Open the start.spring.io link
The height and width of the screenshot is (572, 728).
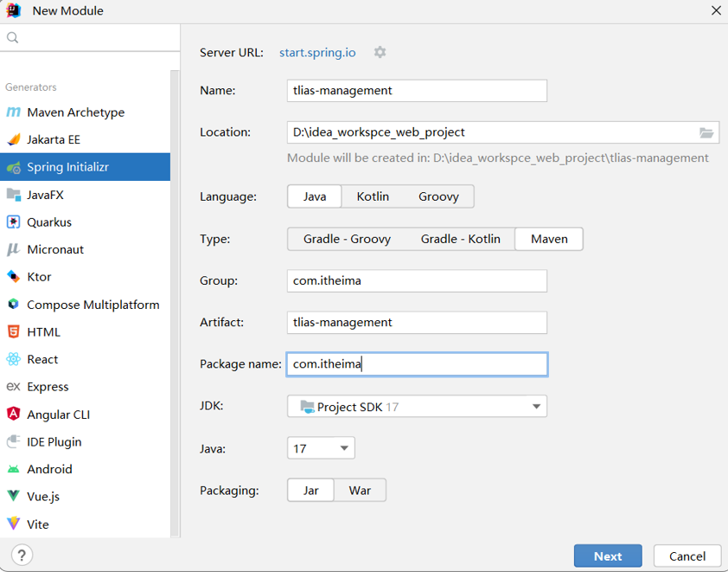tap(317, 52)
